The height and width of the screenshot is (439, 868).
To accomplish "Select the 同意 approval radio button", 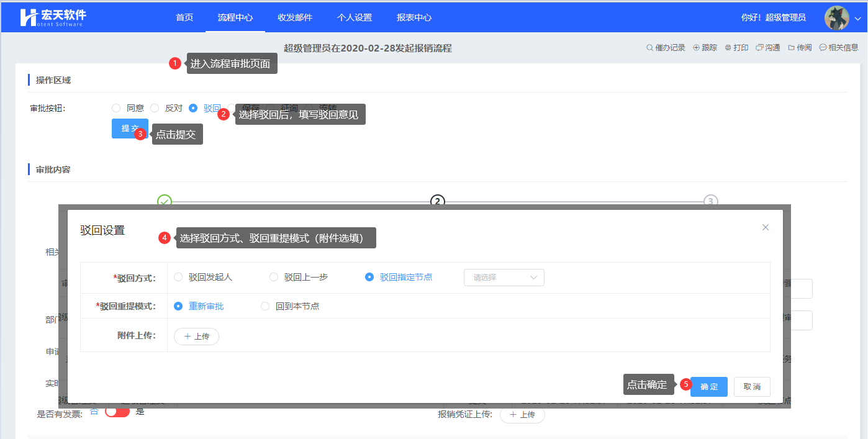I will (116, 108).
